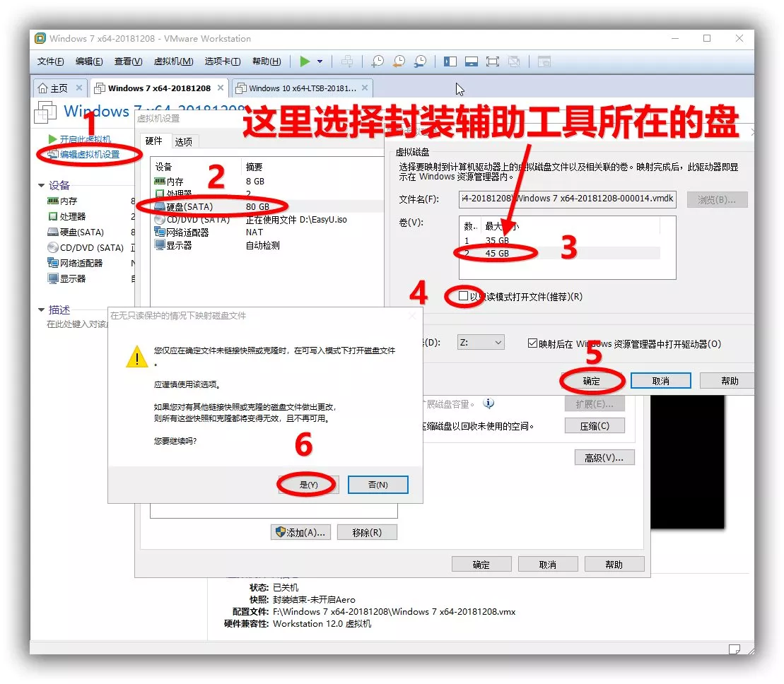Click 显示器 icon in main window device list

tap(52, 278)
